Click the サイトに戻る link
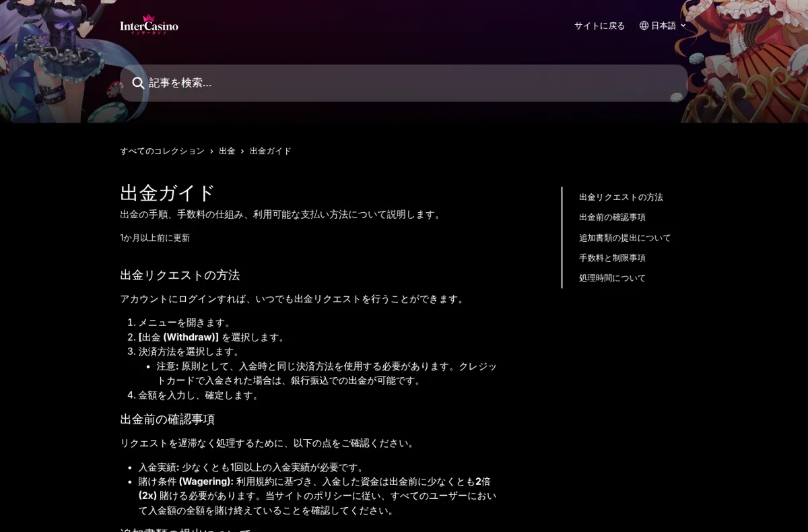The image size is (808, 532). point(599,26)
